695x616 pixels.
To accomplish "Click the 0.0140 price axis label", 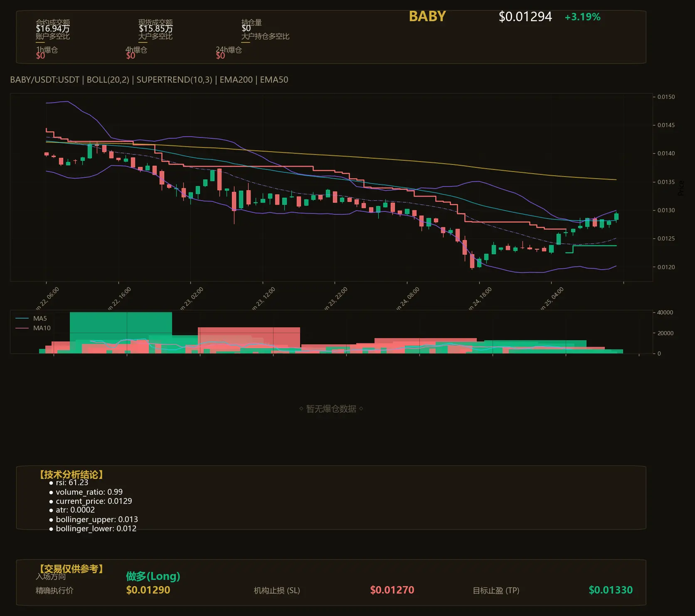I will (x=666, y=153).
